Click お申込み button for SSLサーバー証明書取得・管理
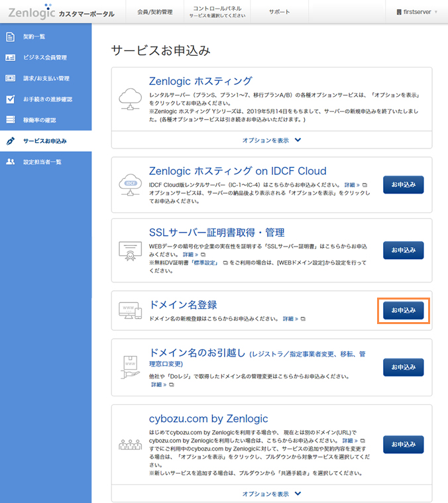This screenshot has height=503, width=448. (403, 250)
